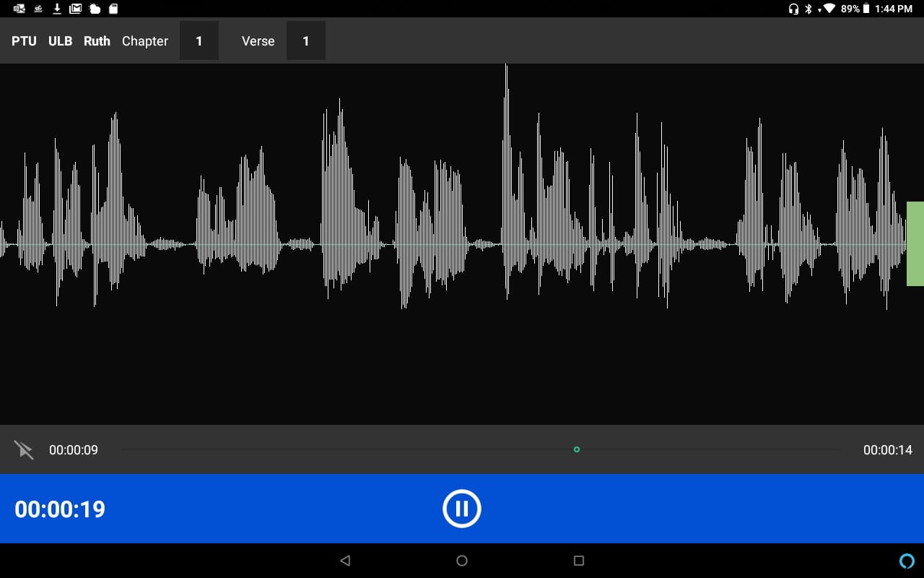Tap the verse number box showing 1
Image resolution: width=924 pixels, height=578 pixels.
[306, 41]
